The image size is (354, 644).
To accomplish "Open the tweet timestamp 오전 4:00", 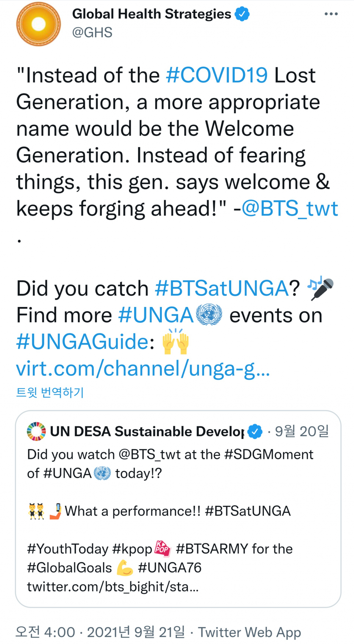I will point(45,632).
